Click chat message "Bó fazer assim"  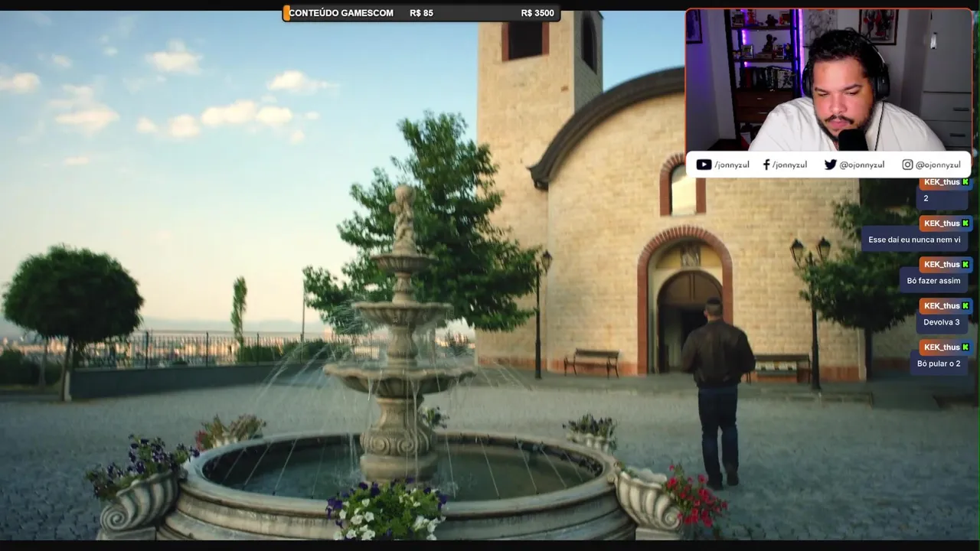coord(933,281)
